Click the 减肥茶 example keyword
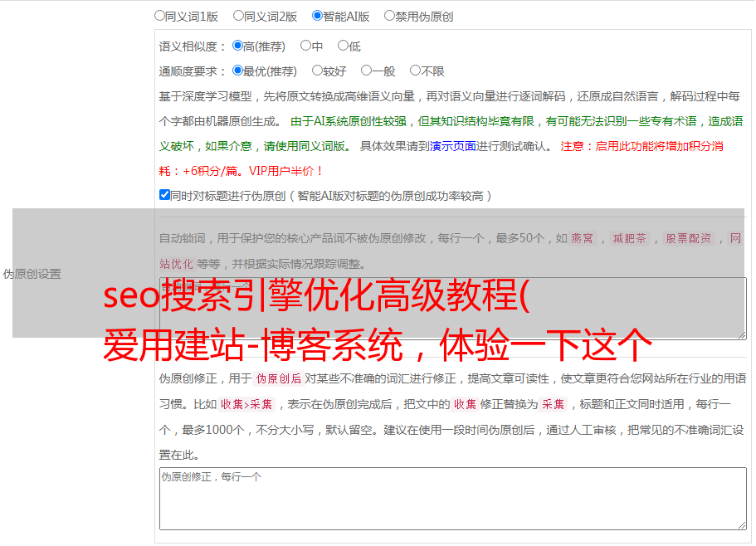756x546 pixels. 629,238
